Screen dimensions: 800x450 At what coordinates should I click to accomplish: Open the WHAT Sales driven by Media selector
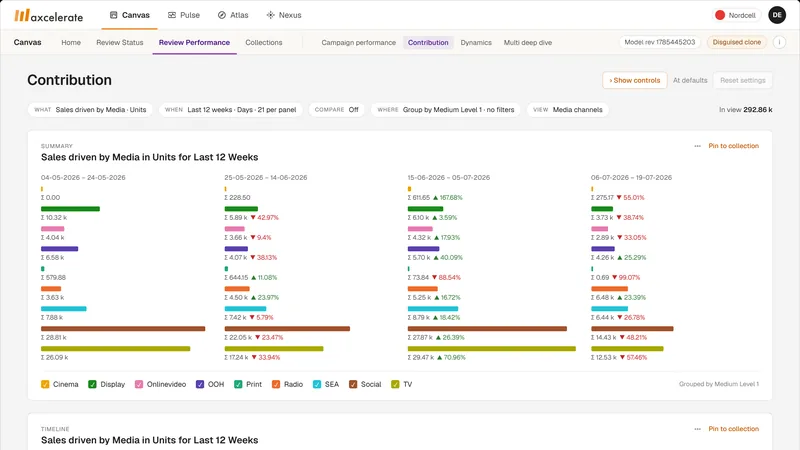(x=90, y=110)
